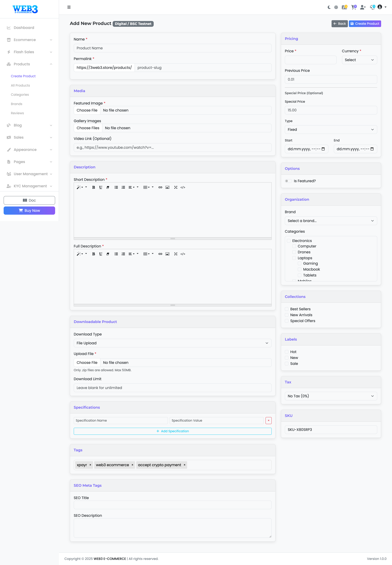The image size is (392, 565).
Task: Toggle bold in Short Description editor
Action: coord(94,187)
